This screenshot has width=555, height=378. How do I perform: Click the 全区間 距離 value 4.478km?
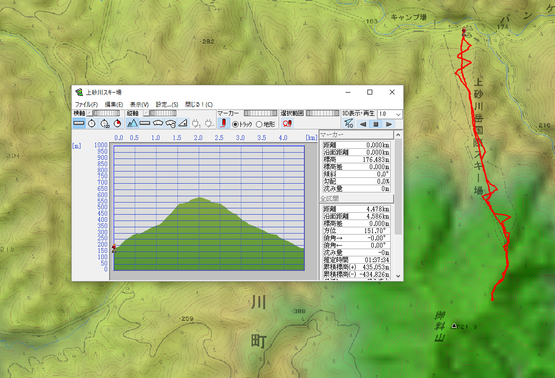[x=378, y=209]
